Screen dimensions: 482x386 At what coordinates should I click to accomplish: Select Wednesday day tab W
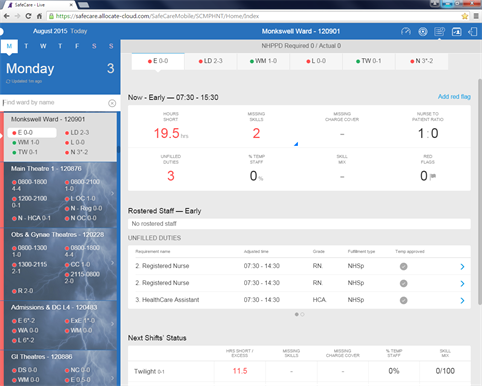pos(43,46)
